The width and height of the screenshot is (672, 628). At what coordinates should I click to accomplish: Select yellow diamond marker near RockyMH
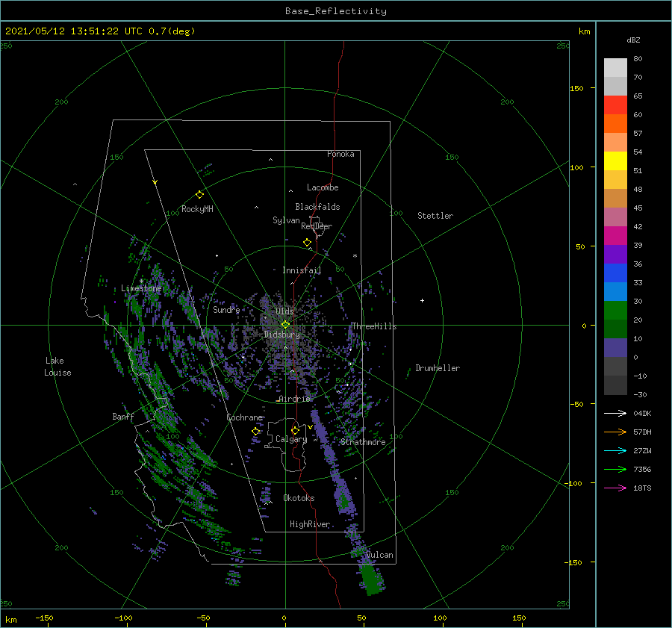pos(199,195)
